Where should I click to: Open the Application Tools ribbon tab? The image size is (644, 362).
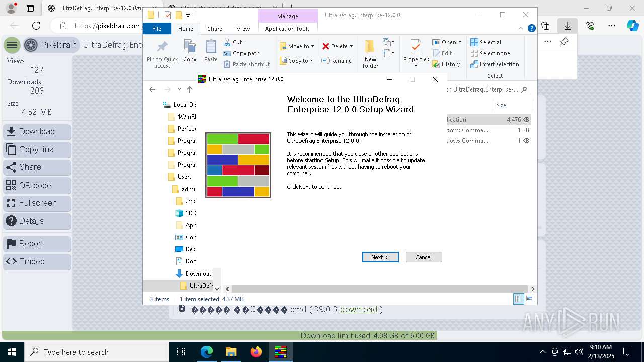[287, 29]
